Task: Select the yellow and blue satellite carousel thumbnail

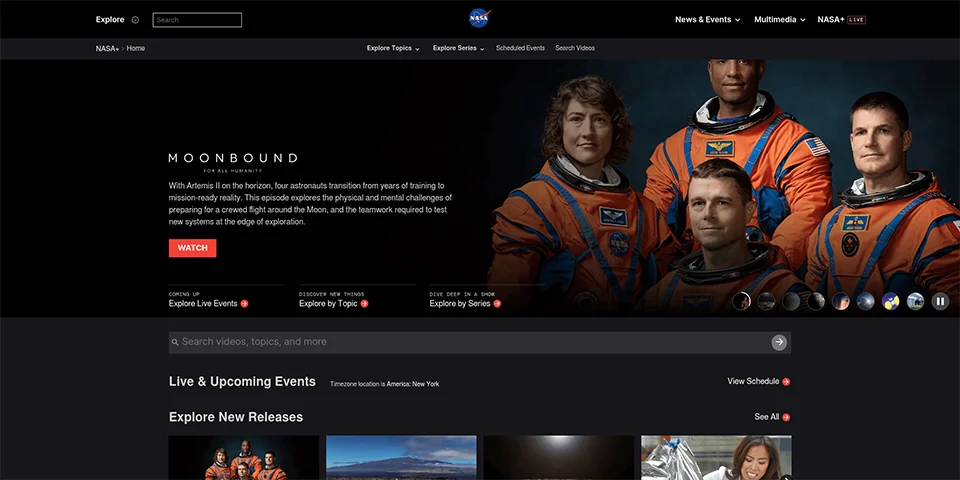Action: (x=890, y=301)
